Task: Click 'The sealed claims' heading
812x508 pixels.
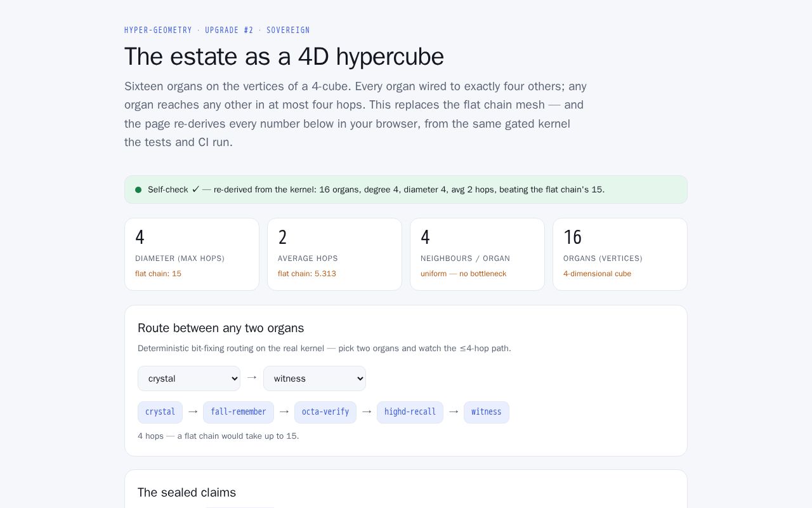Action: pyautogui.click(x=187, y=493)
